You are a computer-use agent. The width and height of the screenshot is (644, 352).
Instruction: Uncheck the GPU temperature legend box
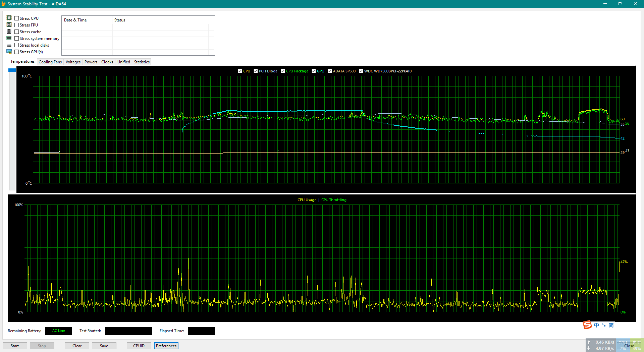pos(314,71)
